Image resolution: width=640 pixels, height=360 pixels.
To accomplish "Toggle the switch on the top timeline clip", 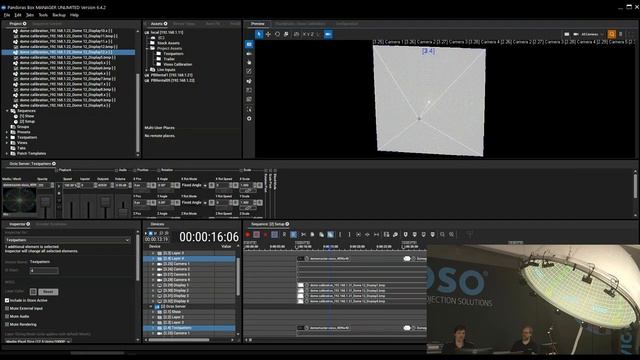I will tap(407, 259).
